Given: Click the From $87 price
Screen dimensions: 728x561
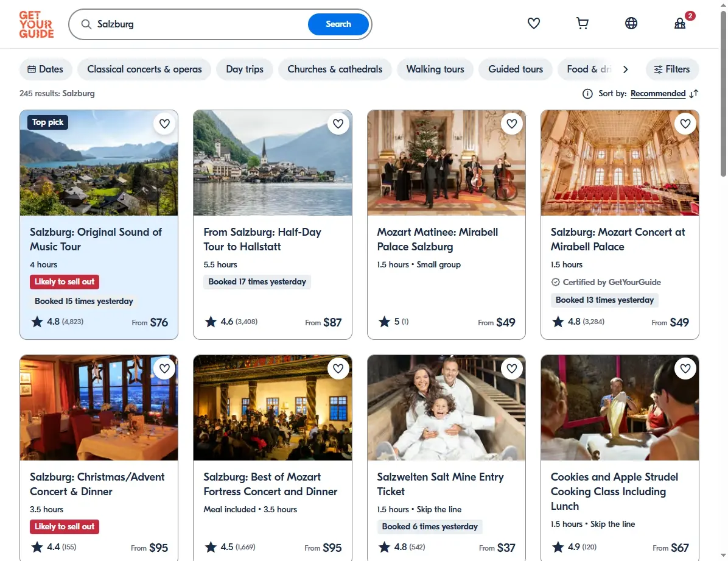Looking at the screenshot, I should tap(323, 323).
